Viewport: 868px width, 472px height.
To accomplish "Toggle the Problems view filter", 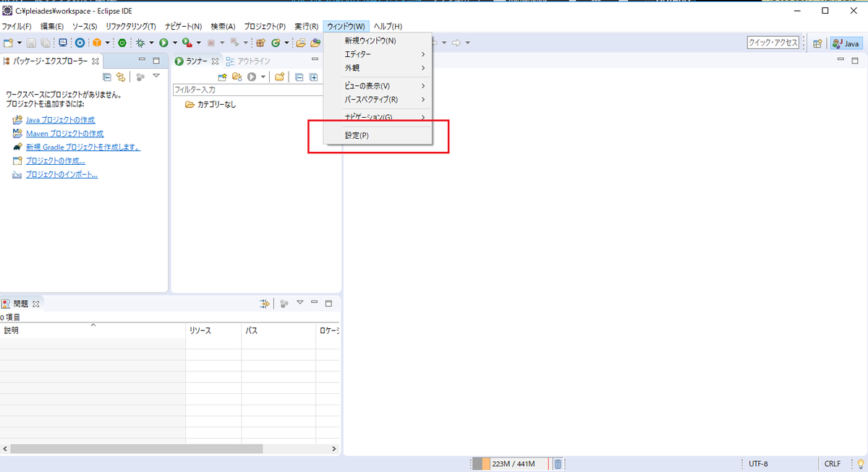I will pos(265,303).
